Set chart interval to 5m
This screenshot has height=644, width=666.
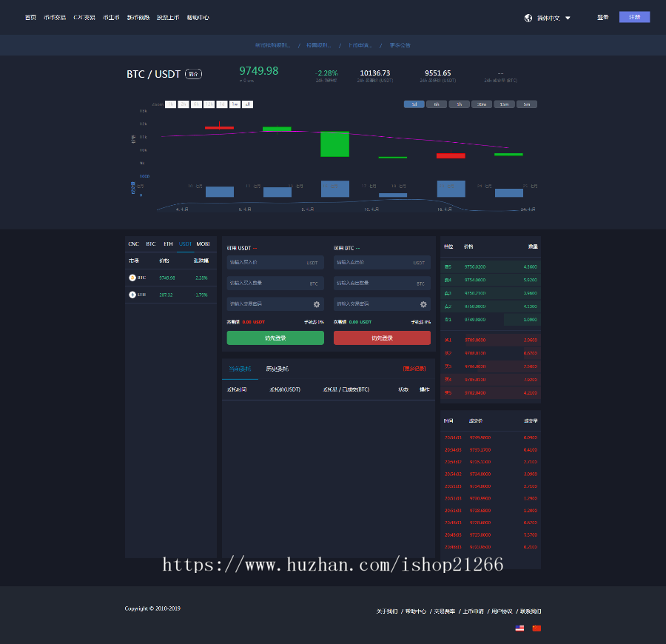527,104
